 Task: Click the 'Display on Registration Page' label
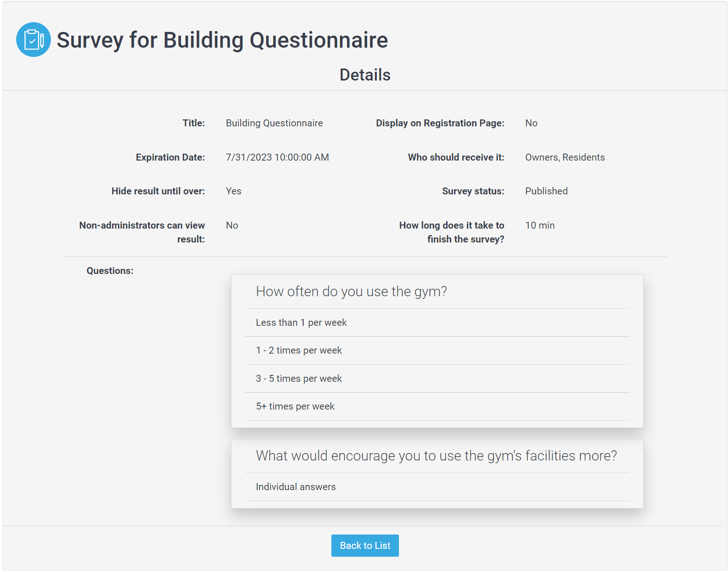point(440,123)
